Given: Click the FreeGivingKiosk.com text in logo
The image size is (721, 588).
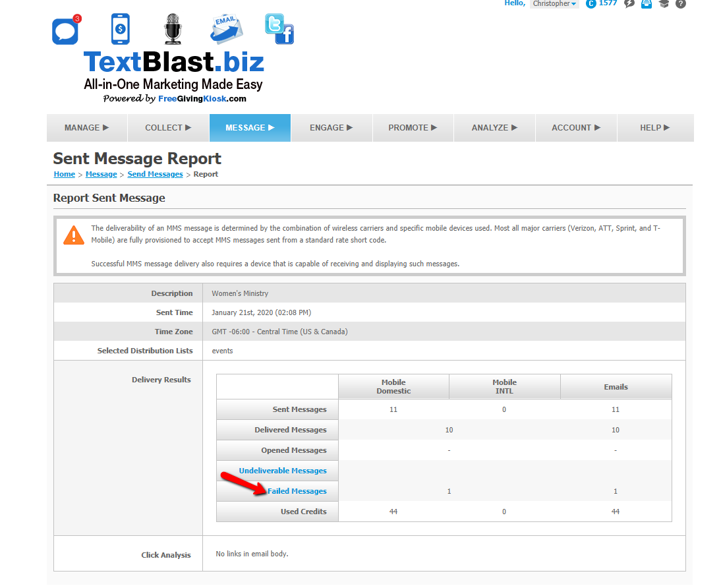Looking at the screenshot, I should point(202,99).
